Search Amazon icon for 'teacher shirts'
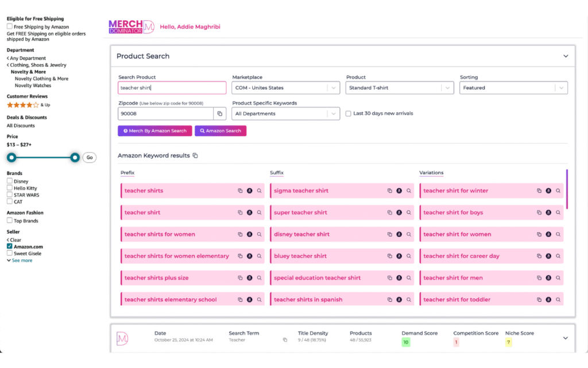588x368 pixels. click(x=249, y=191)
